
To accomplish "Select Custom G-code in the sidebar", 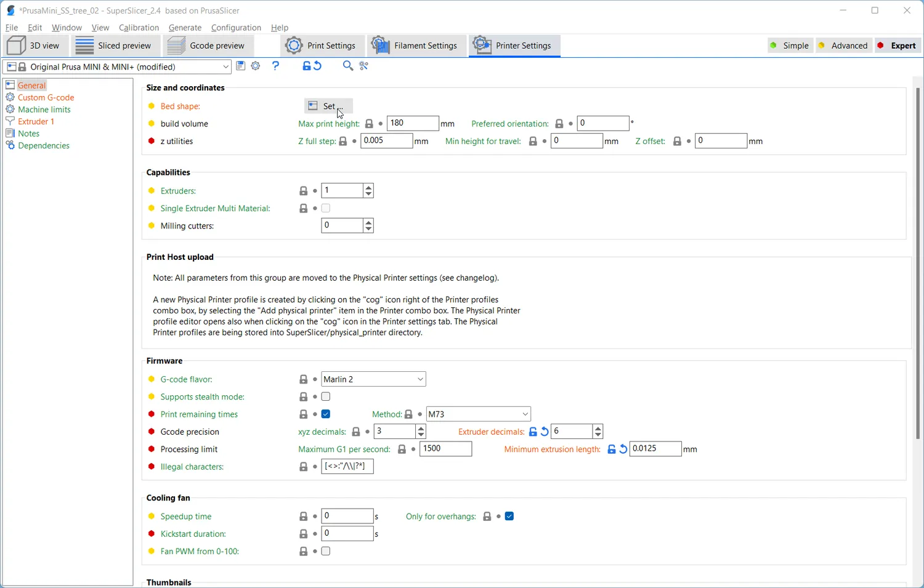I will (x=46, y=97).
